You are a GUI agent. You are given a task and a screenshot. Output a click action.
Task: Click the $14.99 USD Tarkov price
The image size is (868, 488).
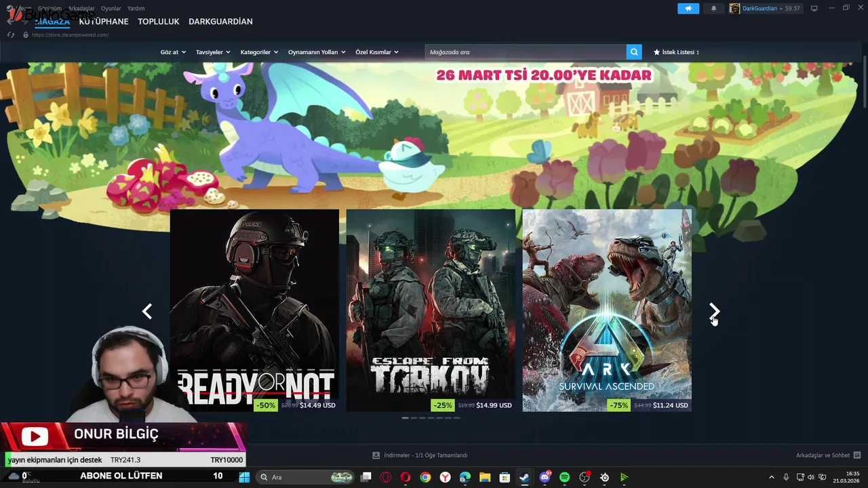click(x=494, y=405)
